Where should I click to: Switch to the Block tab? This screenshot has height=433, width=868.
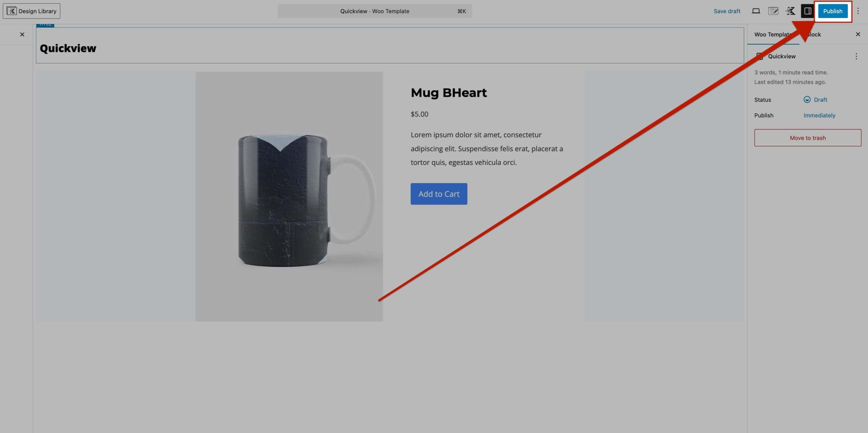pyautogui.click(x=814, y=35)
